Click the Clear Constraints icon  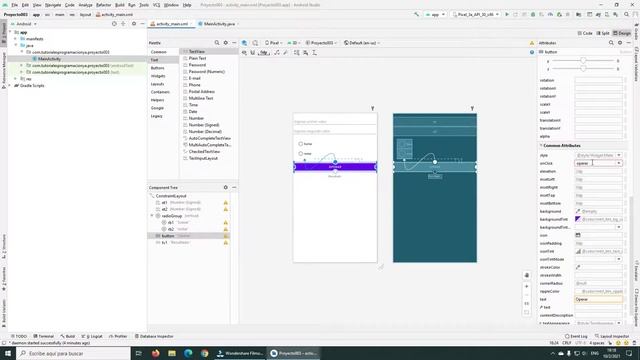[277, 53]
